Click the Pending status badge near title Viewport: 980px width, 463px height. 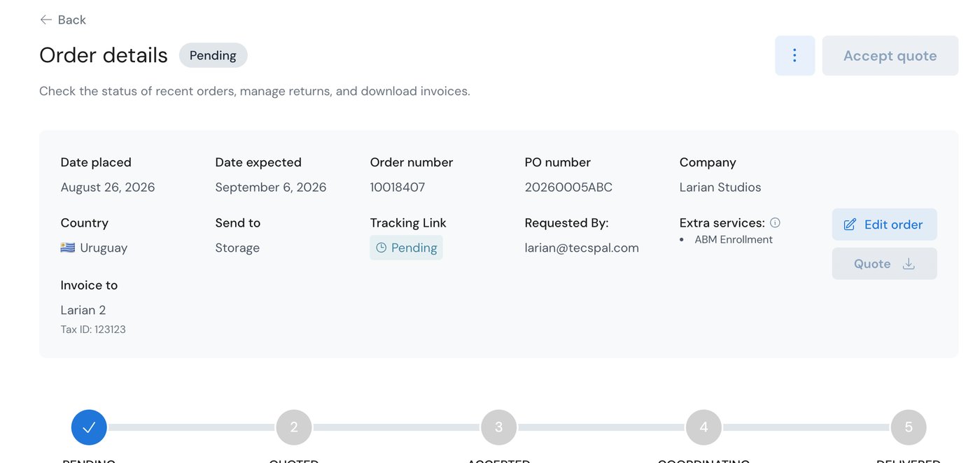click(213, 55)
